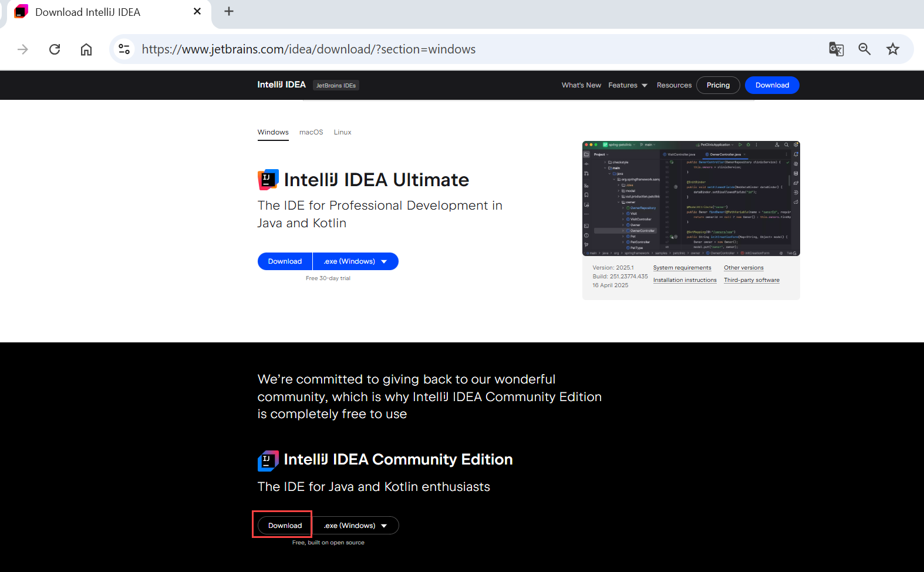Click "Free, built on open source" text
Screen dimensions: 924x572
point(328,543)
